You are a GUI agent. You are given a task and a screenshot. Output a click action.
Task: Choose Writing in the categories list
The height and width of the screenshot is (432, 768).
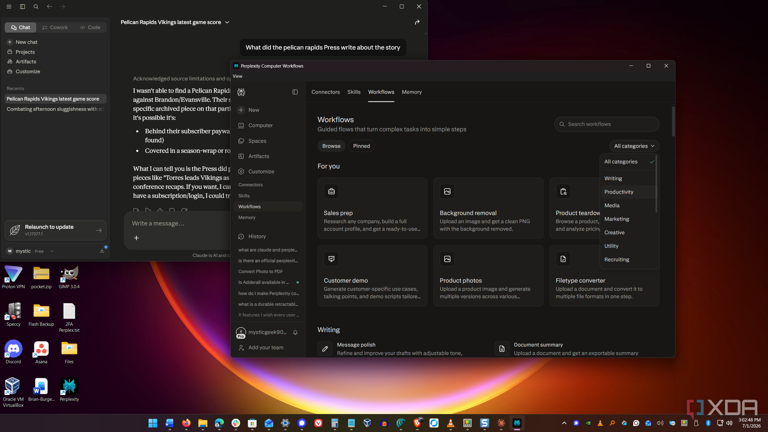click(x=628, y=179)
